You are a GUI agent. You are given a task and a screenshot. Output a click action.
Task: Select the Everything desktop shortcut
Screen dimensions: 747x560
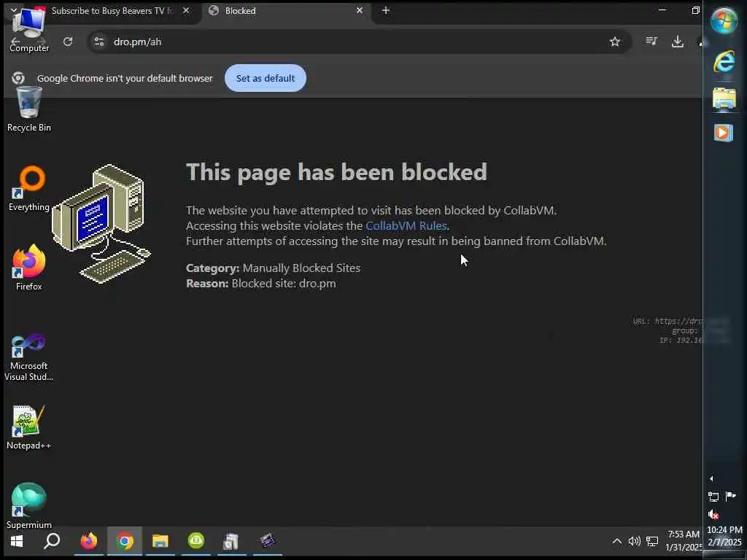click(29, 189)
